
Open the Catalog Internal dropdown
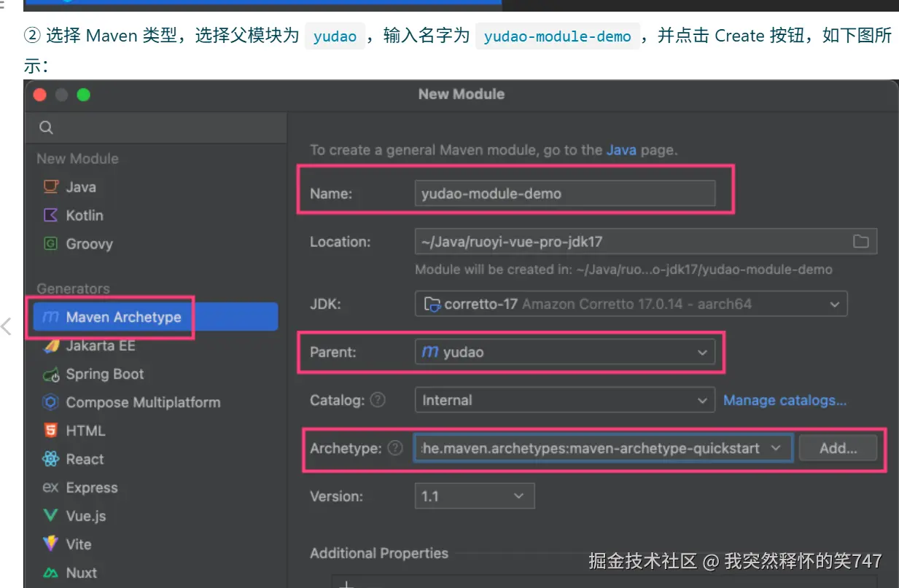click(x=565, y=400)
